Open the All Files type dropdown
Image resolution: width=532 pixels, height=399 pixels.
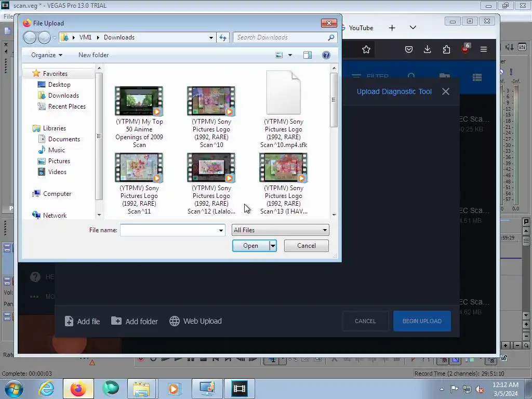[280, 230]
